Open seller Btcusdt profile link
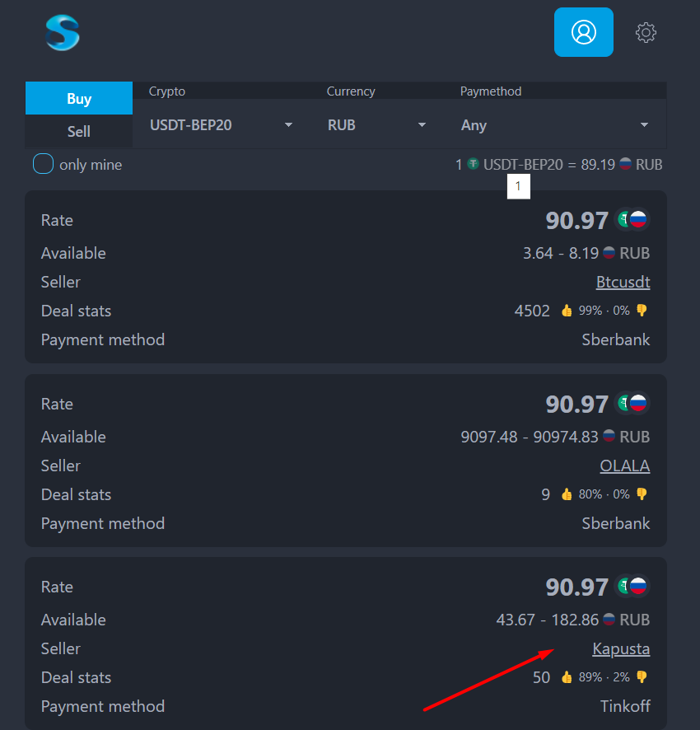700x730 pixels. pos(623,282)
